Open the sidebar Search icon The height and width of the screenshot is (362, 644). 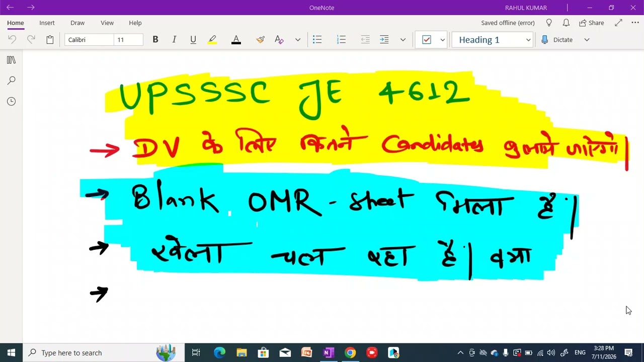(x=11, y=80)
